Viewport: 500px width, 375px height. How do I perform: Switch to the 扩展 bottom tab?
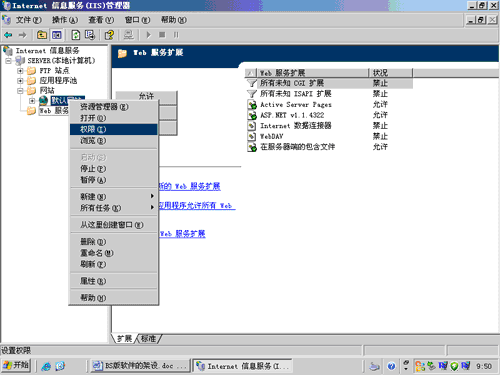(124, 339)
